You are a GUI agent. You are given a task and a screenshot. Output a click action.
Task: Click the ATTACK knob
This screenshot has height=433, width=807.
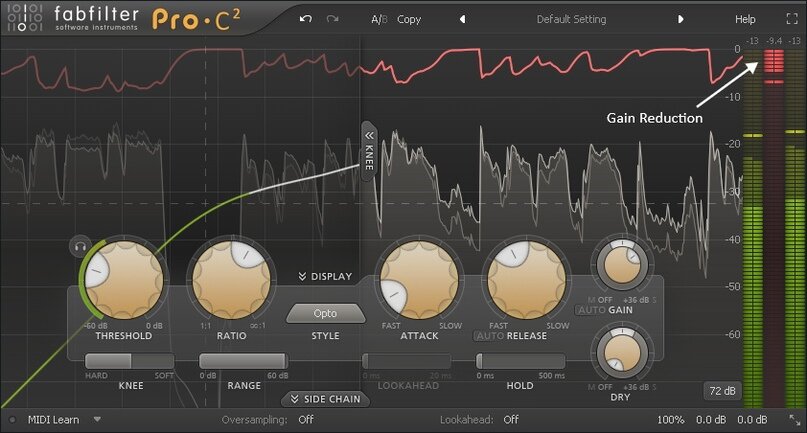click(419, 280)
